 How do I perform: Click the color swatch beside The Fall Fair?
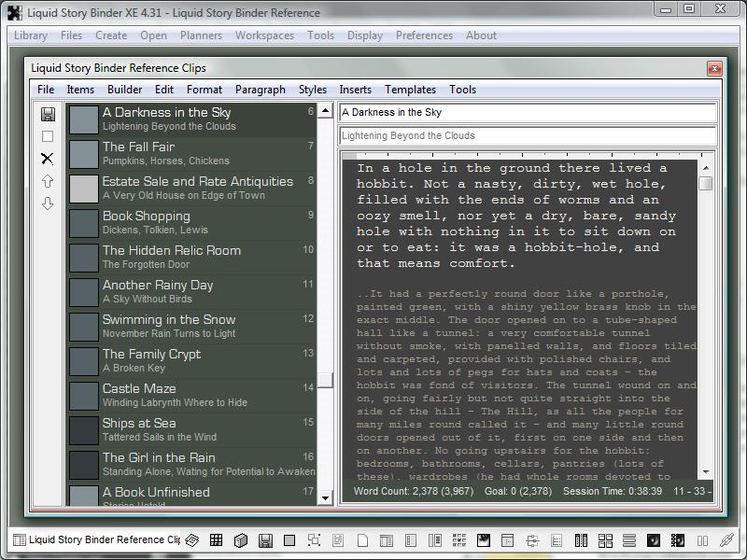(84, 154)
